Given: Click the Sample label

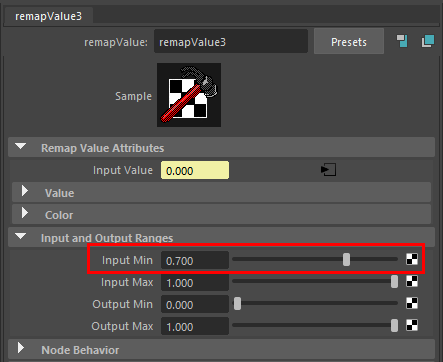Looking at the screenshot, I should click(133, 96).
